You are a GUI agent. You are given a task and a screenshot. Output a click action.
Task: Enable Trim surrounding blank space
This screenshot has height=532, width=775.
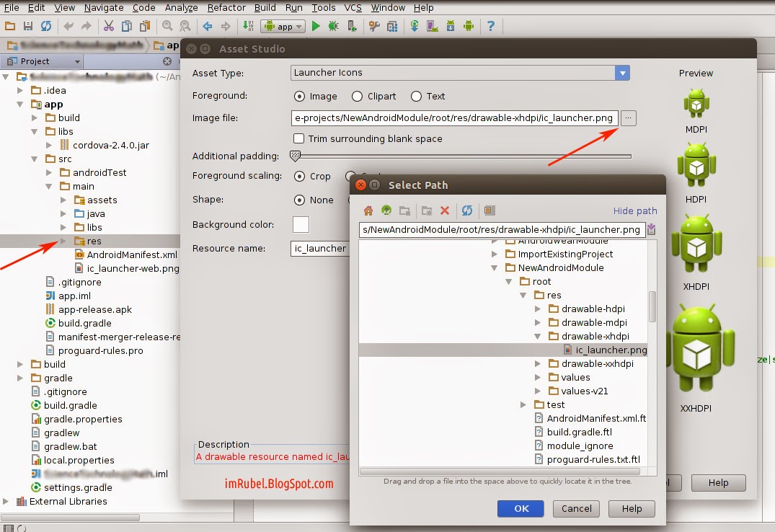(299, 138)
